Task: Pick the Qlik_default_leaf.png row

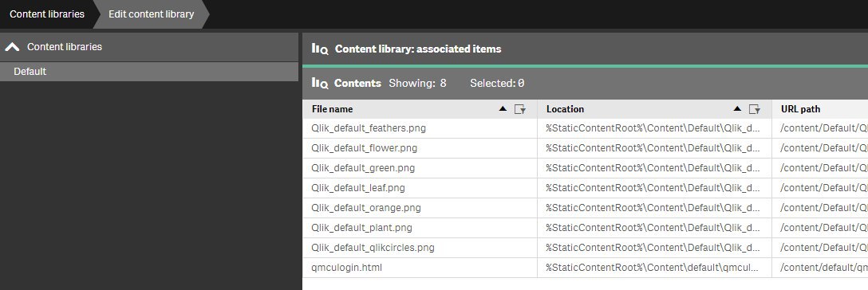Action: pyautogui.click(x=585, y=188)
